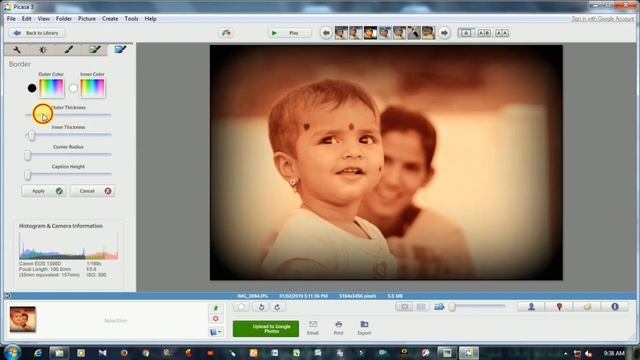The height and width of the screenshot is (360, 640).
Task: Click the Email icon
Action: pos(313,328)
